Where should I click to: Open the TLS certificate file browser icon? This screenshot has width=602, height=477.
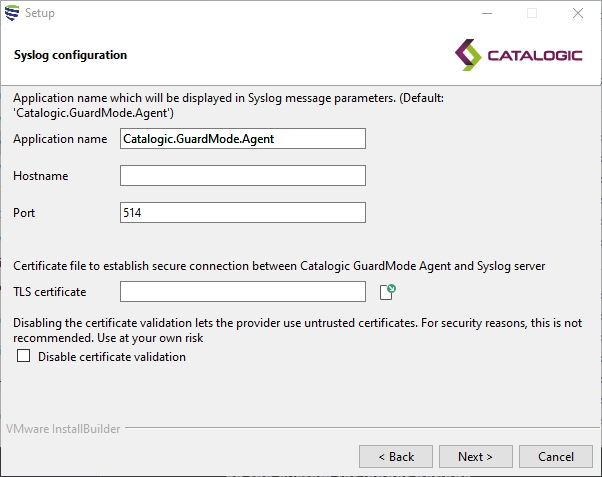pos(387,291)
